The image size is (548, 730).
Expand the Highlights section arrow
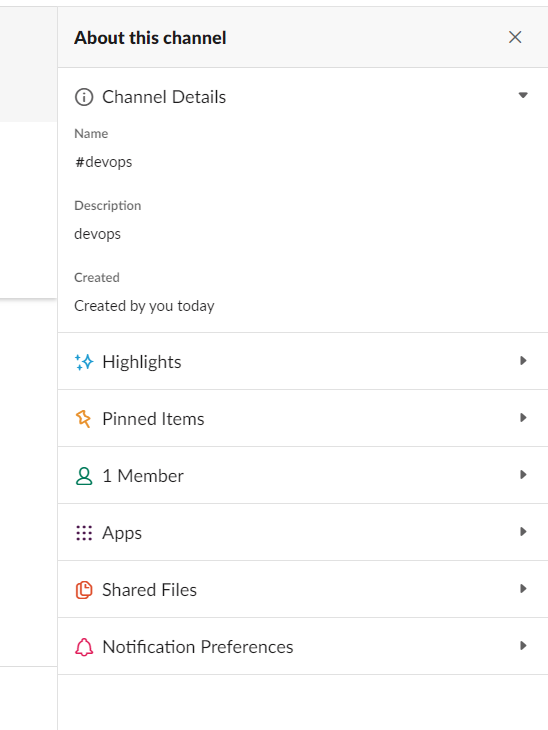523,360
